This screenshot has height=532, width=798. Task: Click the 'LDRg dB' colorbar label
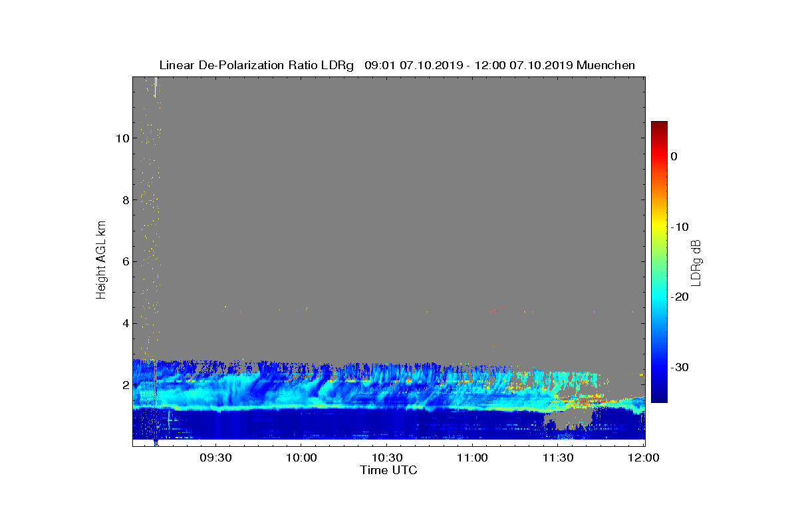(x=696, y=263)
